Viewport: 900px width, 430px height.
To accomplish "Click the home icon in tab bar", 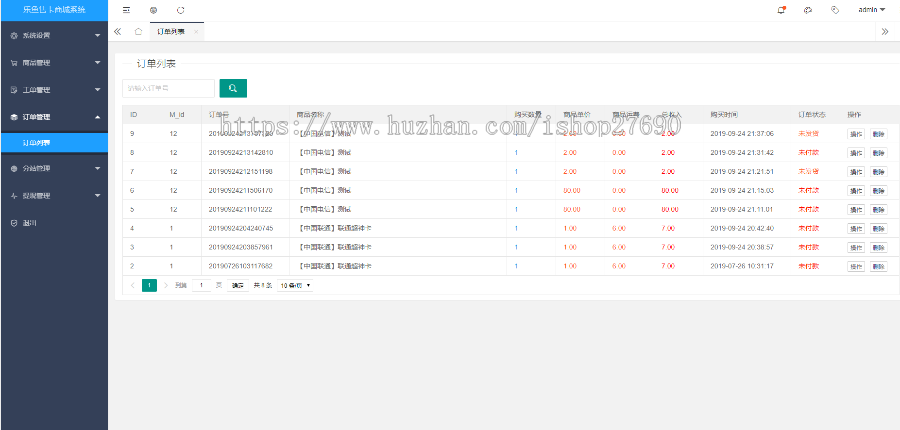I will click(138, 31).
